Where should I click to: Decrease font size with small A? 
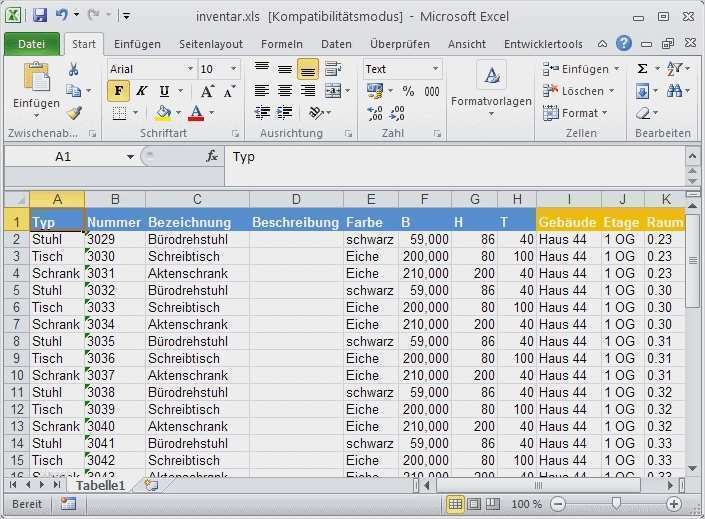[x=229, y=92]
